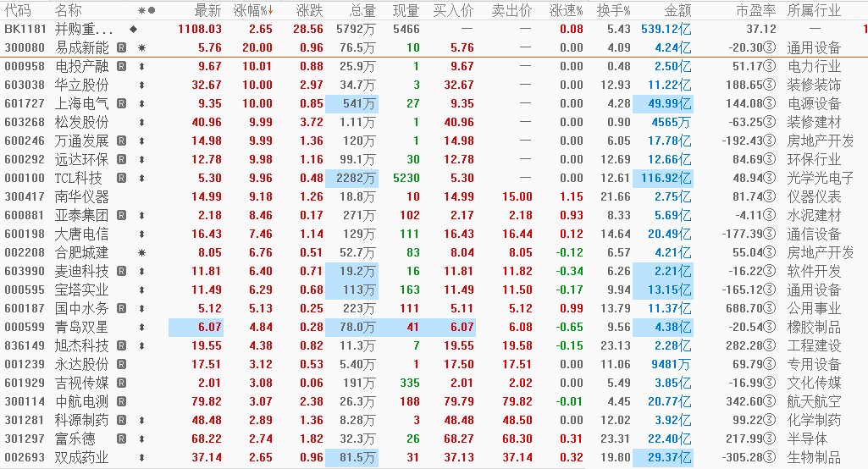Click the 买入价 column header
The width and height of the screenshot is (868, 469).
453,10
